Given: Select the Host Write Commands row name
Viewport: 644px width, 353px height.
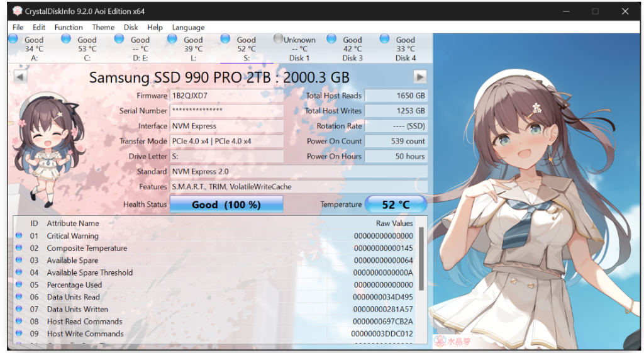Looking at the screenshot, I should [x=85, y=333].
